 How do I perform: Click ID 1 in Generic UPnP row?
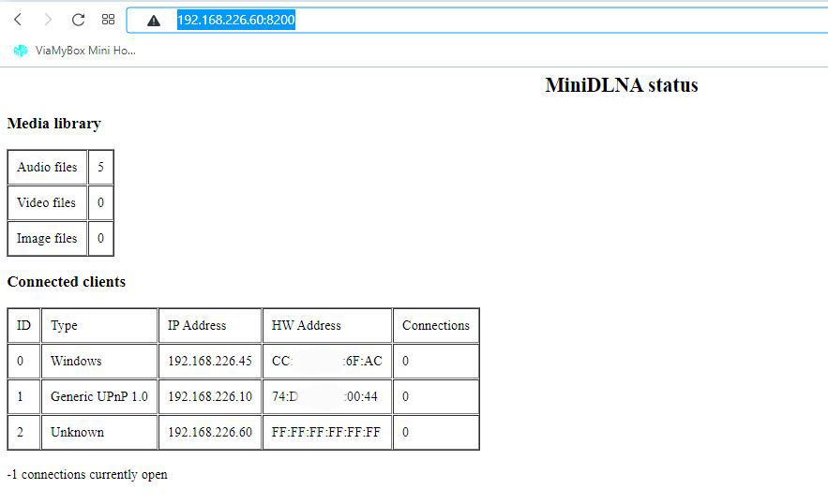[23, 397]
